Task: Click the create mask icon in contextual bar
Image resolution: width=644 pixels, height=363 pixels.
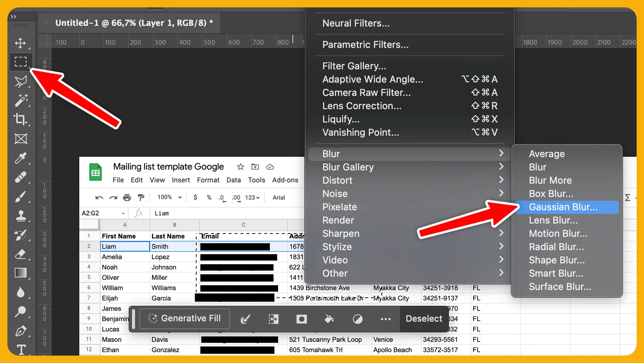Action: 302,319
